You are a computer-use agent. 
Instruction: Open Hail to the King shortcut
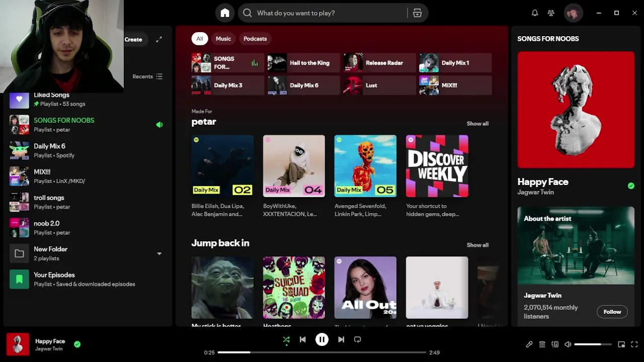click(x=304, y=63)
